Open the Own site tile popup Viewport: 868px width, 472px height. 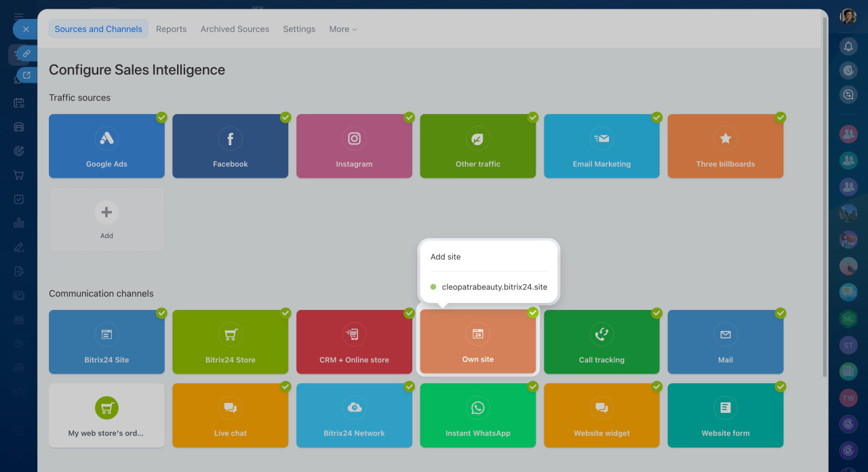(477, 342)
